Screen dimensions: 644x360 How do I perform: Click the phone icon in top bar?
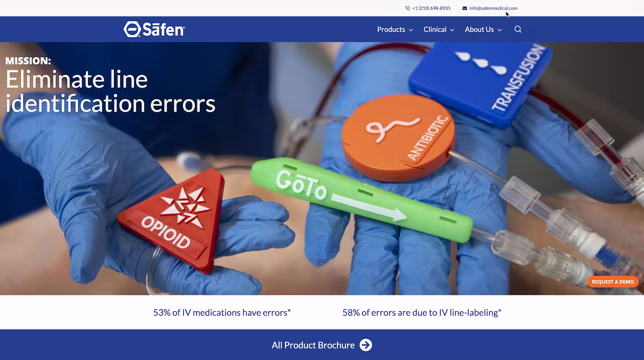pos(407,8)
